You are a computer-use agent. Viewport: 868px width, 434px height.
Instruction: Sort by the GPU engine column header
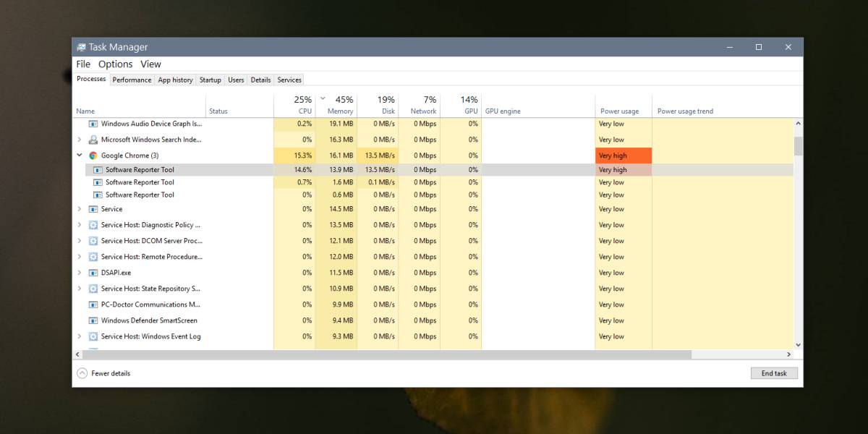(x=538, y=105)
